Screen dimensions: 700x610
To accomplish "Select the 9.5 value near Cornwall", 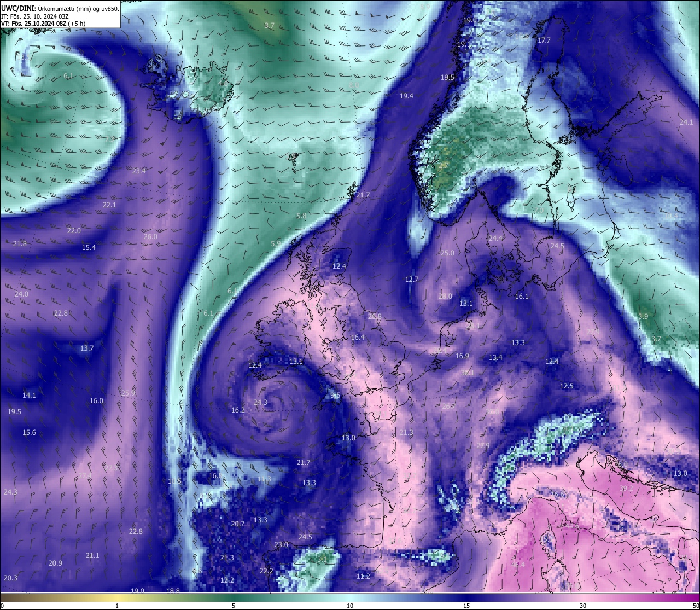I will point(336,395).
